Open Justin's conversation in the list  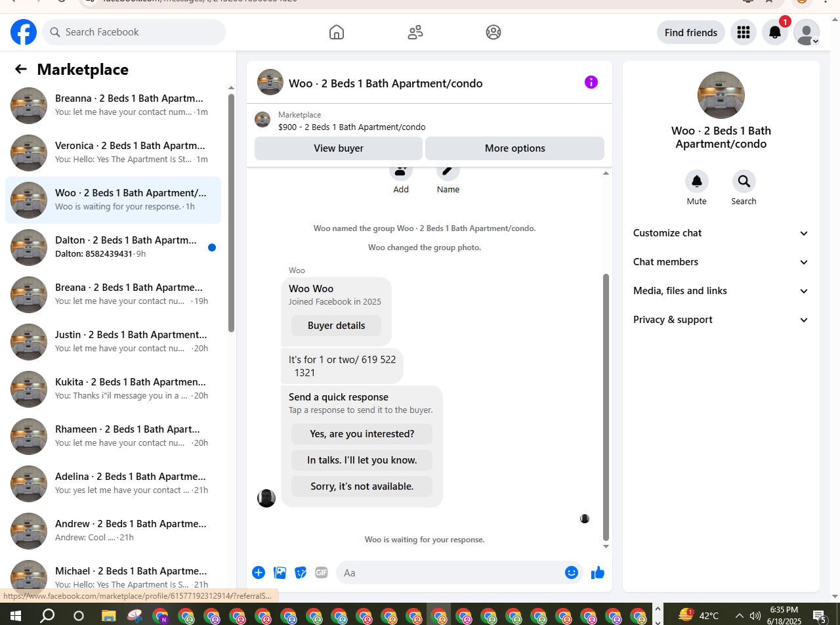tap(114, 342)
